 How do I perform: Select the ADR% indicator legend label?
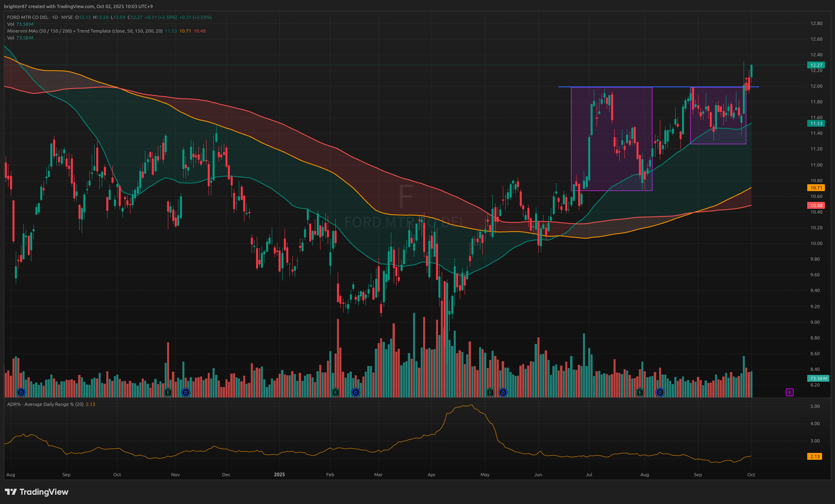(x=45, y=404)
